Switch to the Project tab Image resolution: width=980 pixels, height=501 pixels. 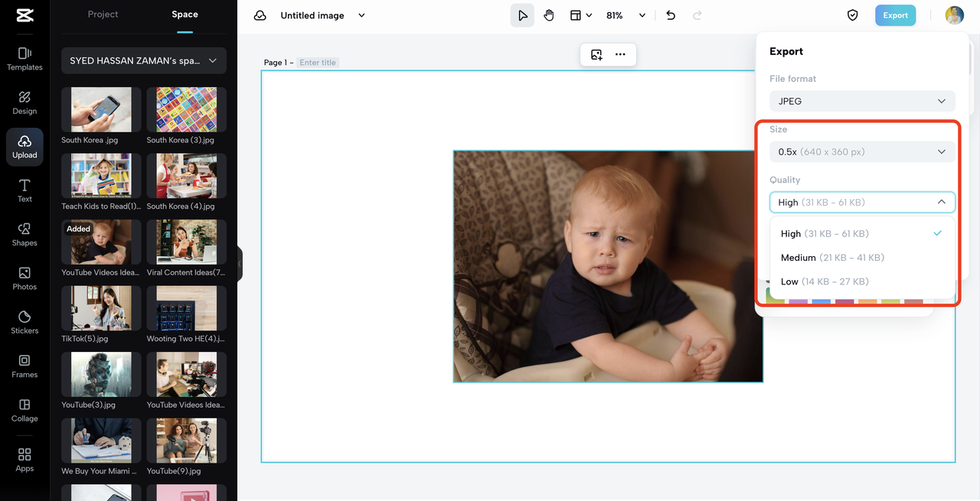(103, 15)
